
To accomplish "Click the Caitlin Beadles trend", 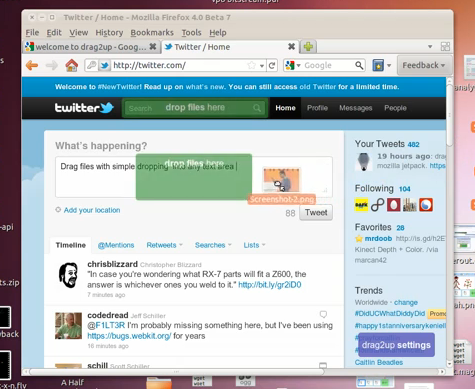I will tap(379, 362).
